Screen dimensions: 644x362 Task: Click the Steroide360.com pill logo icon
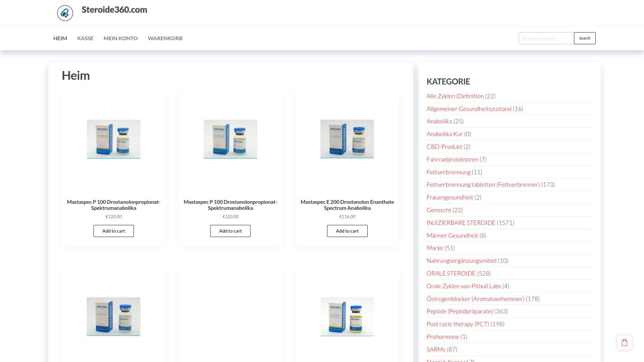65,13
